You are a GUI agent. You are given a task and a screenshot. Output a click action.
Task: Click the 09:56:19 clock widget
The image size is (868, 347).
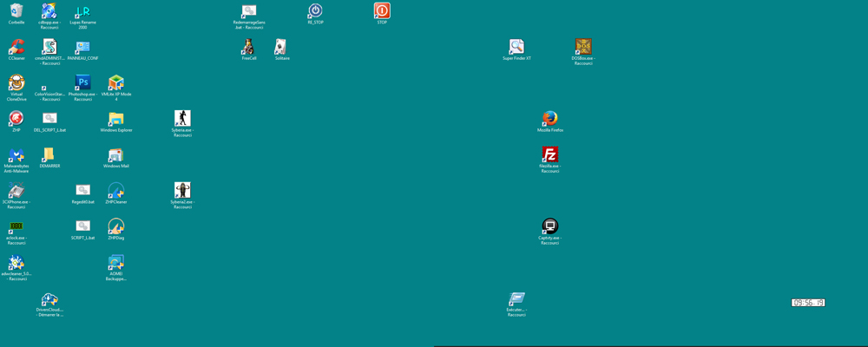point(808,303)
